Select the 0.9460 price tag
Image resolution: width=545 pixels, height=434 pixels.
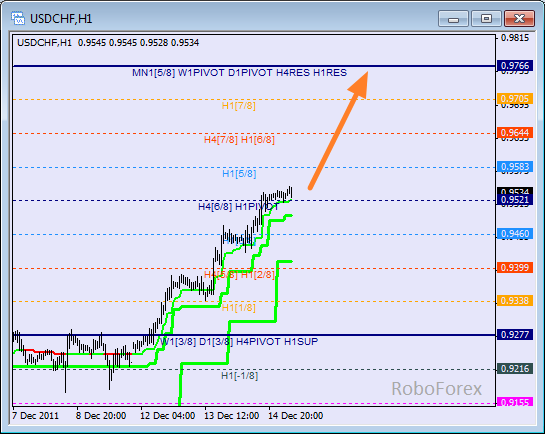pyautogui.click(x=515, y=234)
